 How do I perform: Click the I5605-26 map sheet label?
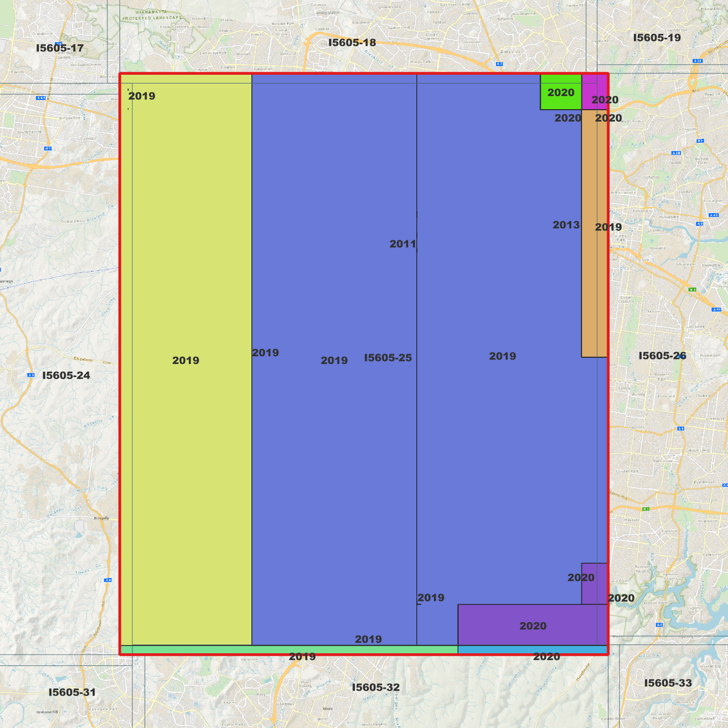pyautogui.click(x=662, y=356)
